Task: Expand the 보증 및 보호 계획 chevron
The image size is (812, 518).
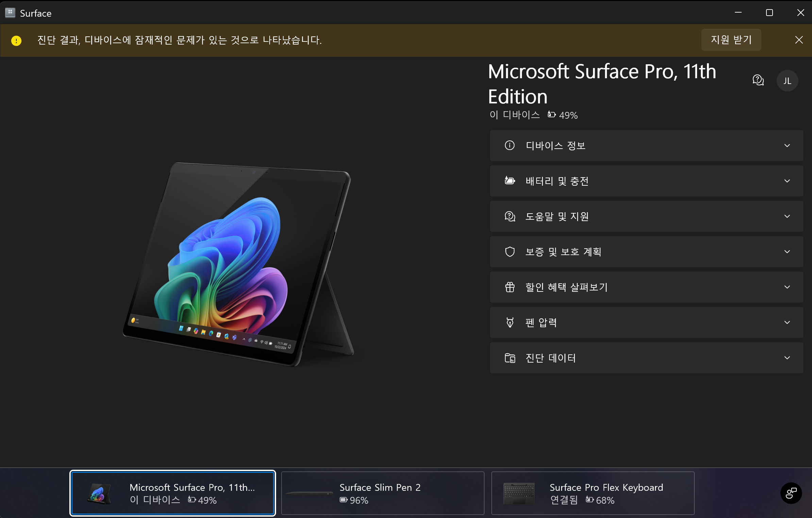Action: pyautogui.click(x=787, y=252)
